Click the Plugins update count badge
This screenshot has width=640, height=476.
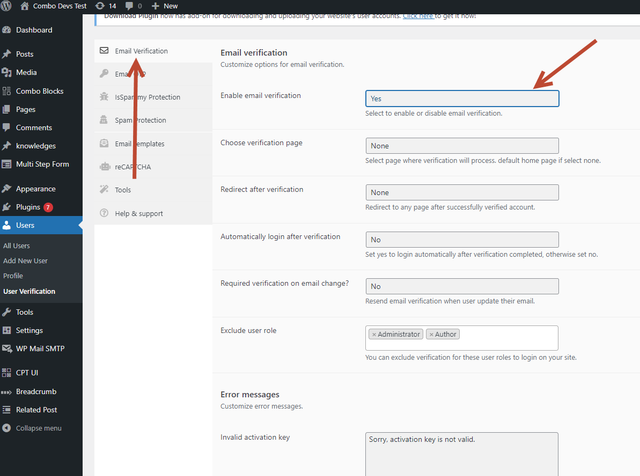coord(48,207)
